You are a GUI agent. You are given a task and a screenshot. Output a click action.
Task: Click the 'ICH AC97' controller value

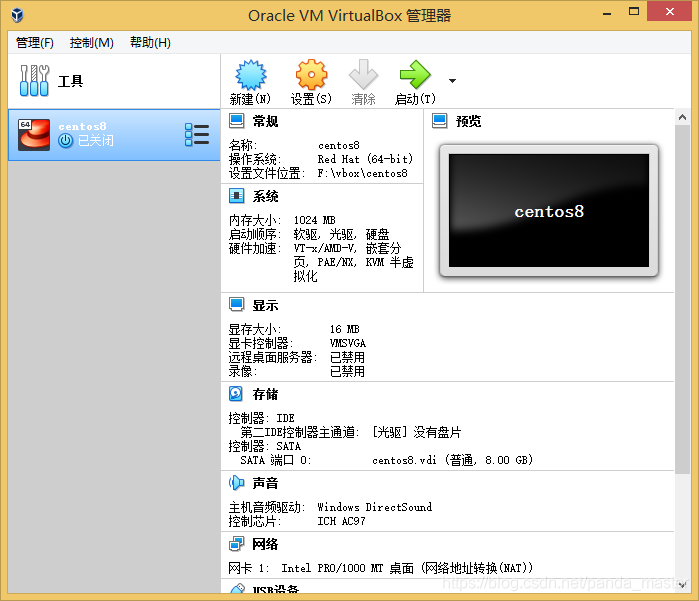341,521
